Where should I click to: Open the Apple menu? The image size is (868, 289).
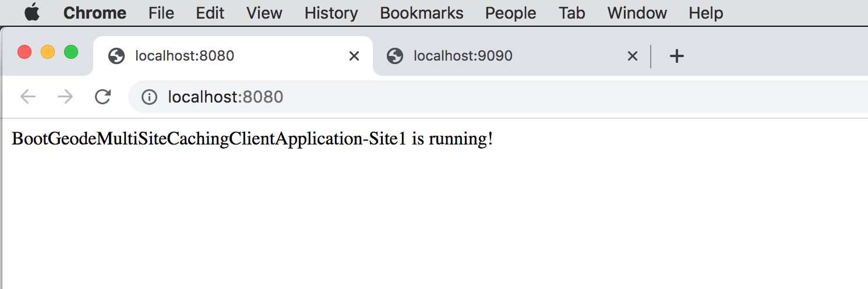point(32,12)
